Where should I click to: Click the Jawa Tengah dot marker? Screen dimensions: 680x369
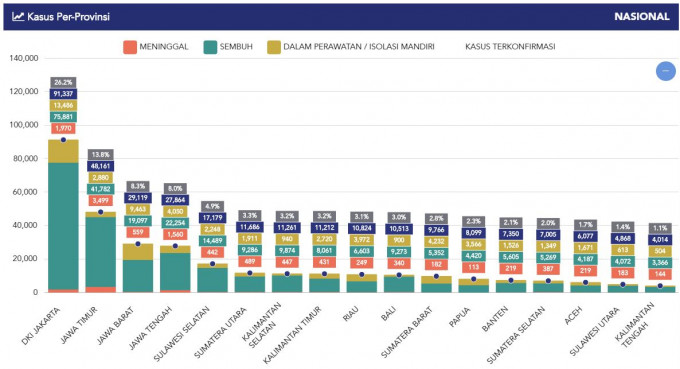pyautogui.click(x=175, y=246)
